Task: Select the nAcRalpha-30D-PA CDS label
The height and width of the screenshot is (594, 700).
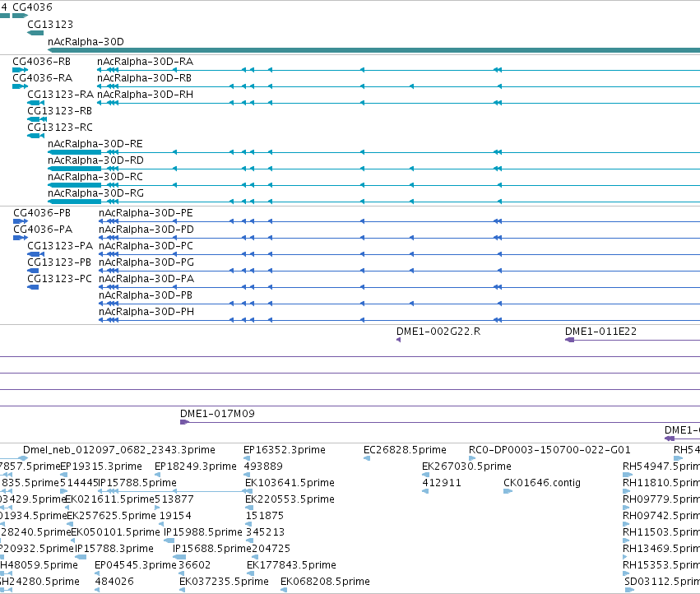Action: tap(146, 279)
